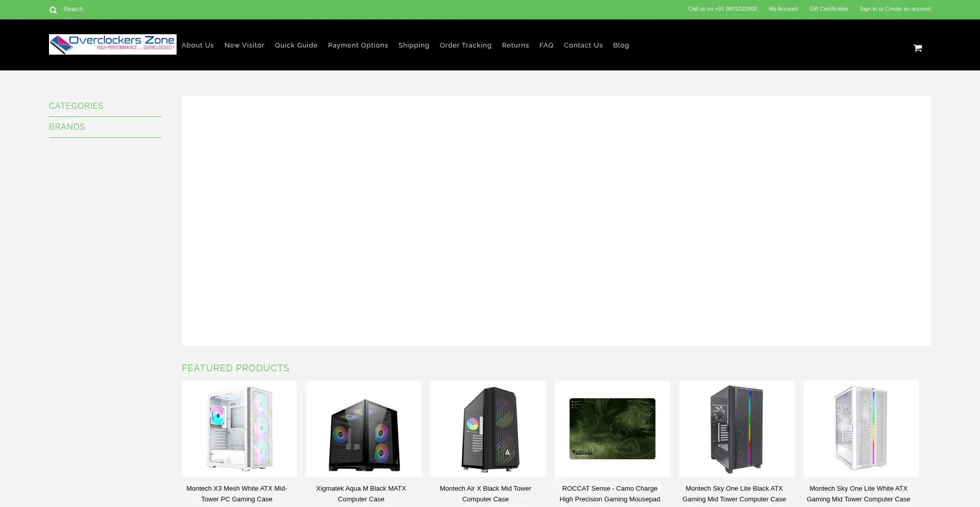
Task: Click Montech X3 Mesh White title link
Action: coord(237,494)
